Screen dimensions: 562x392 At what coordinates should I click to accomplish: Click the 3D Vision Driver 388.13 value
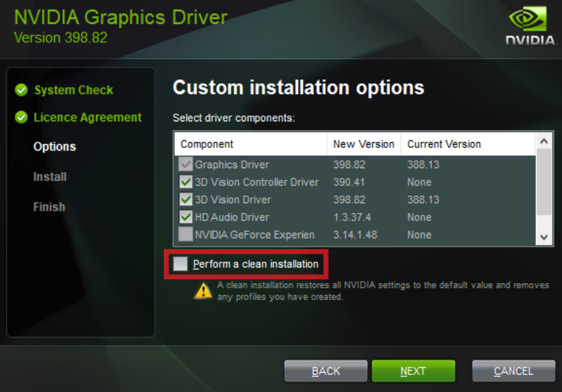click(423, 200)
